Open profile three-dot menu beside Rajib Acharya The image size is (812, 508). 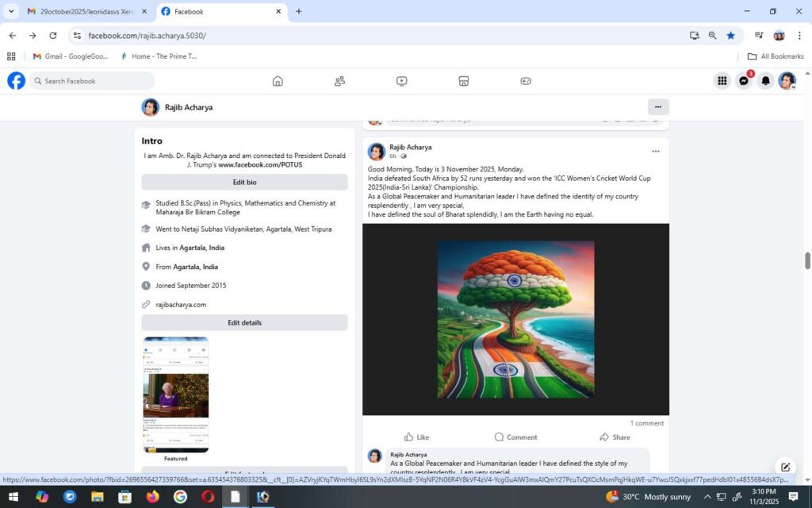click(x=657, y=107)
